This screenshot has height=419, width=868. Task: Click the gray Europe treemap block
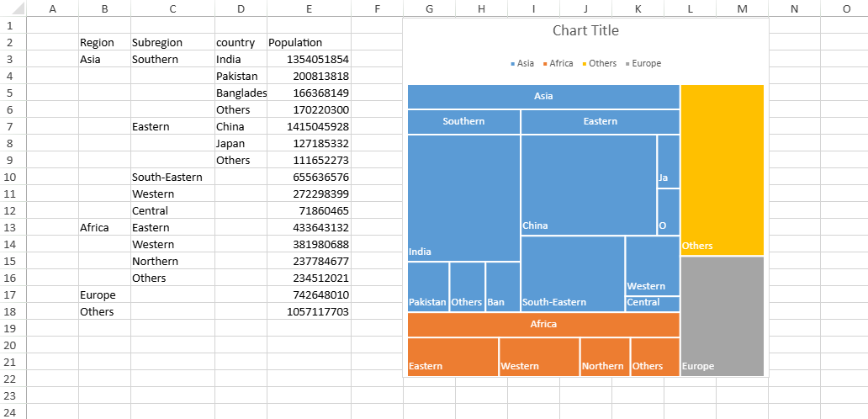pyautogui.click(x=722, y=316)
